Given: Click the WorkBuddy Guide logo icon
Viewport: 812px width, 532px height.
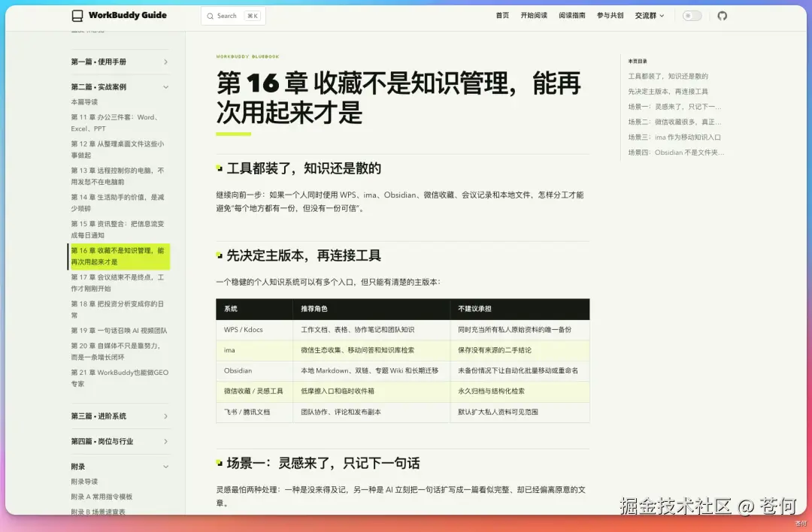Looking at the screenshot, I should [77, 16].
